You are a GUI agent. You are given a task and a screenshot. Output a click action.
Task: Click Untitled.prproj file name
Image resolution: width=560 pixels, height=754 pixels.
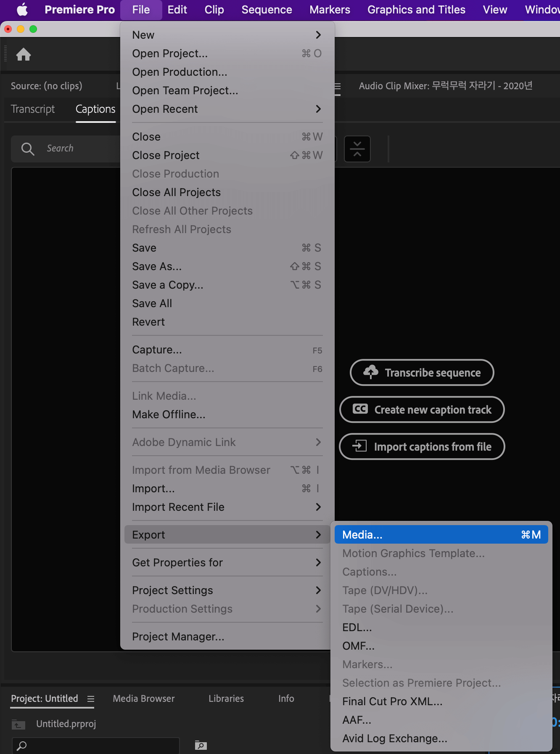(66, 724)
